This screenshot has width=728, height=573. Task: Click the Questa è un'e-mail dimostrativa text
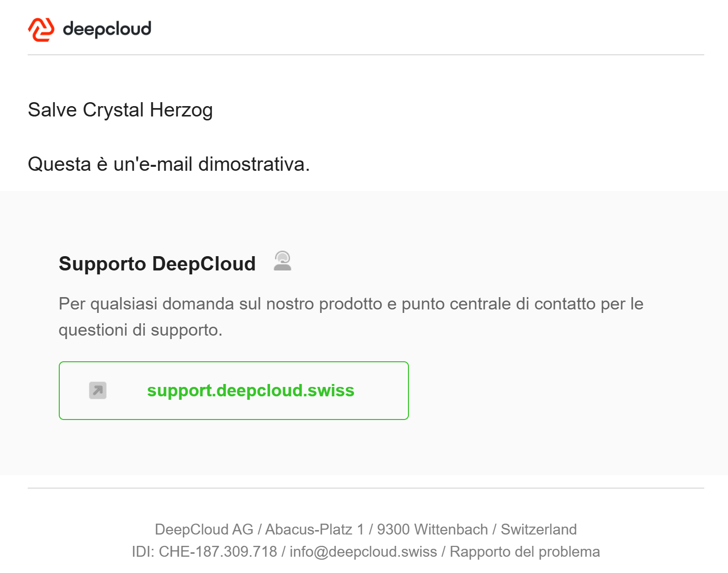click(169, 164)
